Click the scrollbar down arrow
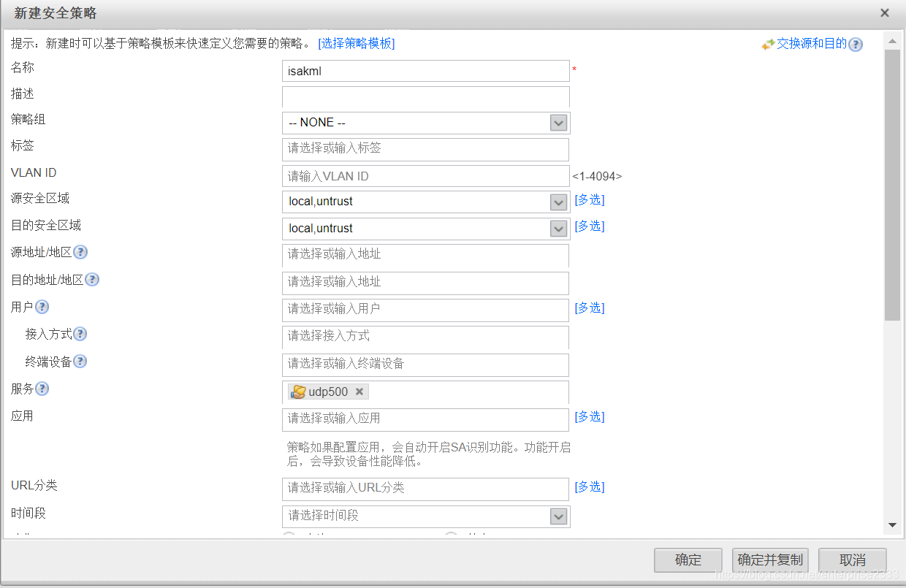This screenshot has height=588, width=906. tap(892, 524)
